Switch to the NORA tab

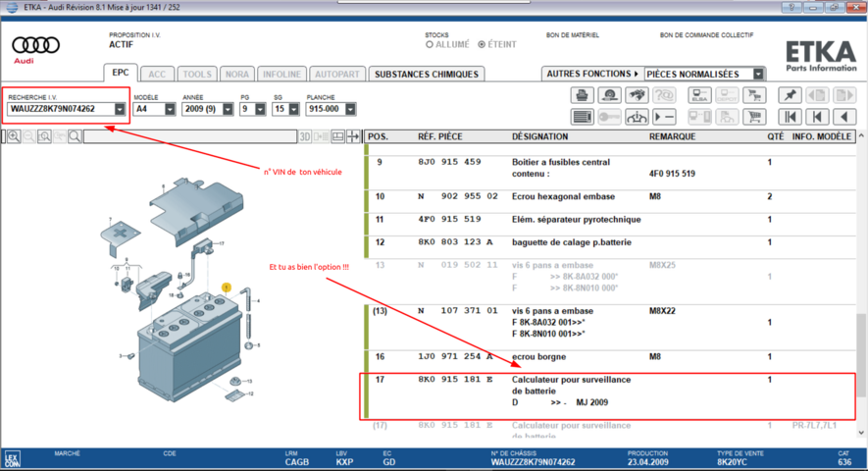click(x=237, y=75)
